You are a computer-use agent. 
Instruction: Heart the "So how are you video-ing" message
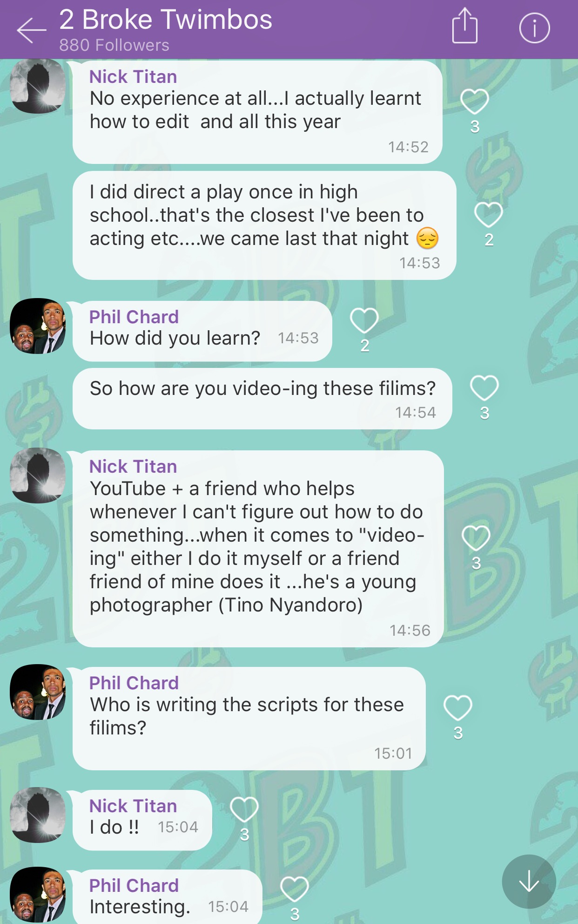tap(484, 388)
